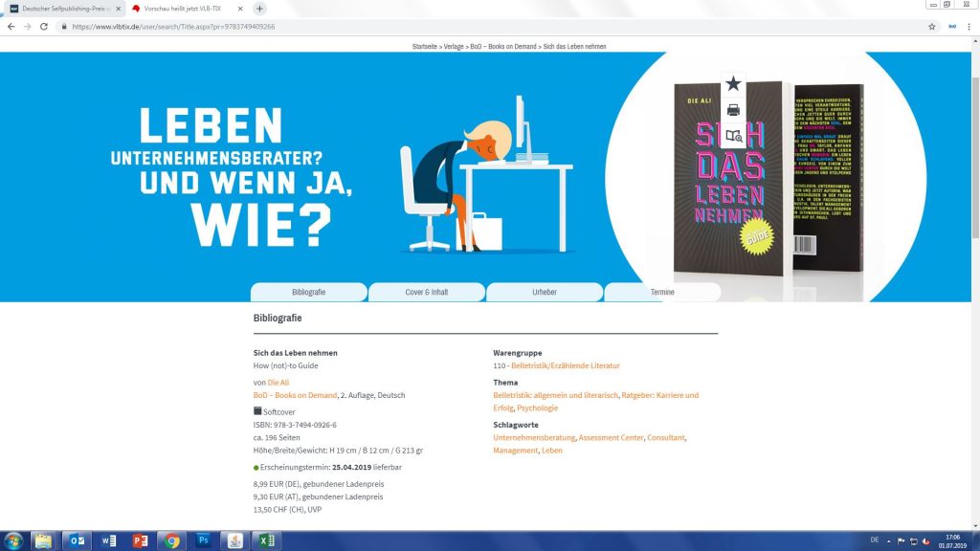
Task: Open the Termine tab
Action: point(662,292)
